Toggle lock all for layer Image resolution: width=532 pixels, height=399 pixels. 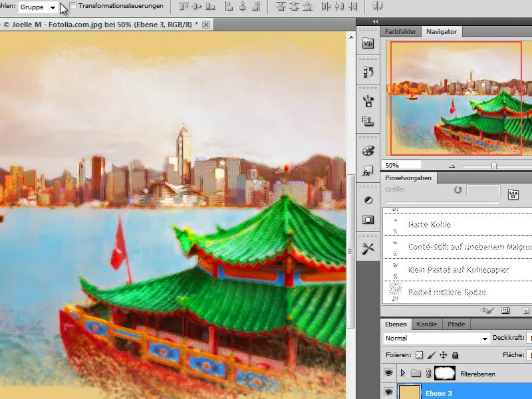pyautogui.click(x=456, y=355)
